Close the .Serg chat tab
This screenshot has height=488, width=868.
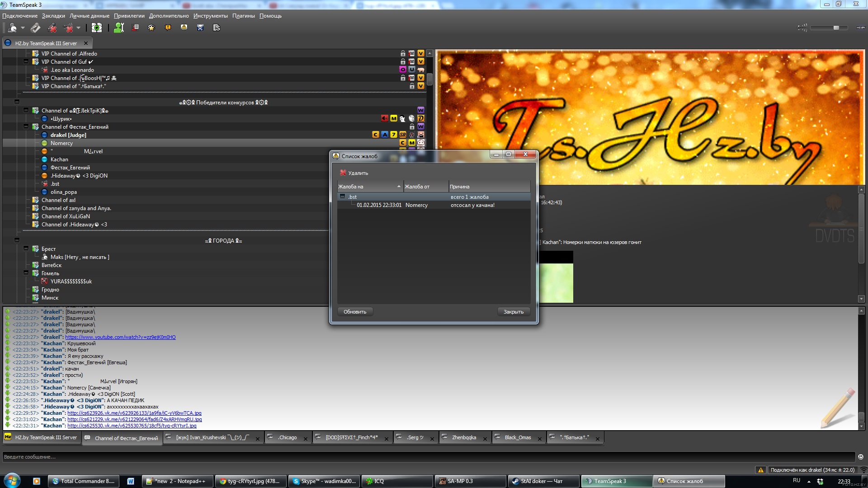[432, 438]
